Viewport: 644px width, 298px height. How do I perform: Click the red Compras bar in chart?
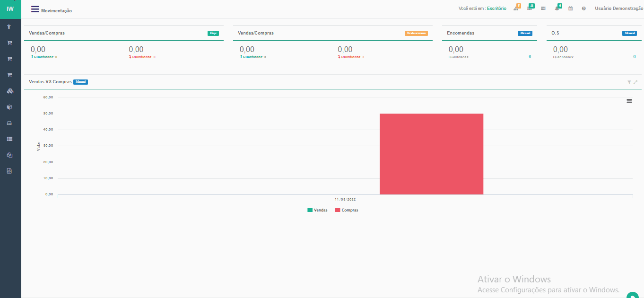[431, 154]
